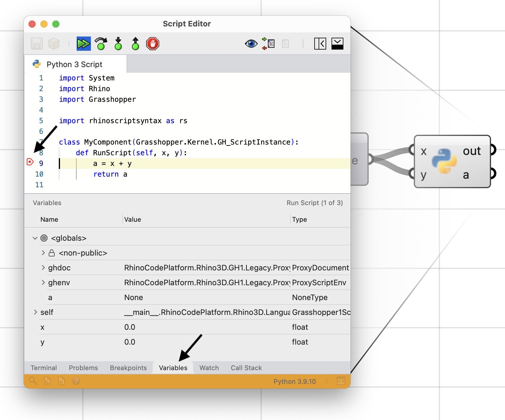Click the search magnifier in status bar

pyautogui.click(x=33, y=381)
